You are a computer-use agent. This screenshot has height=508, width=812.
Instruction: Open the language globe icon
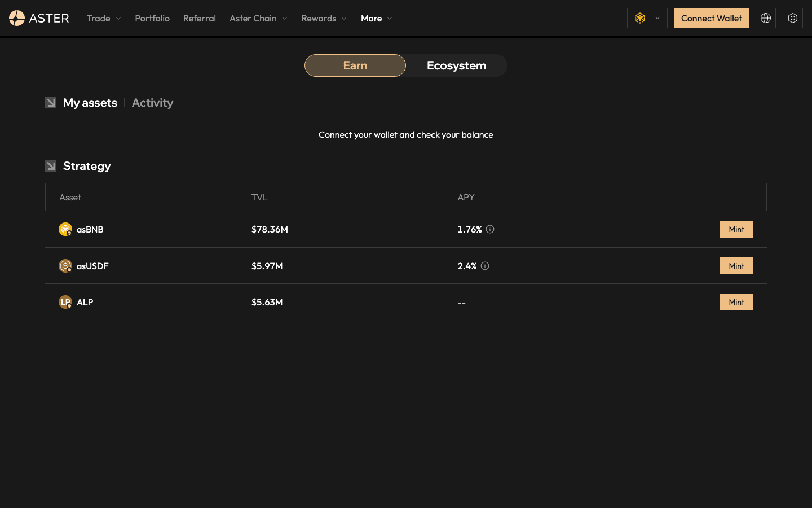point(766,18)
